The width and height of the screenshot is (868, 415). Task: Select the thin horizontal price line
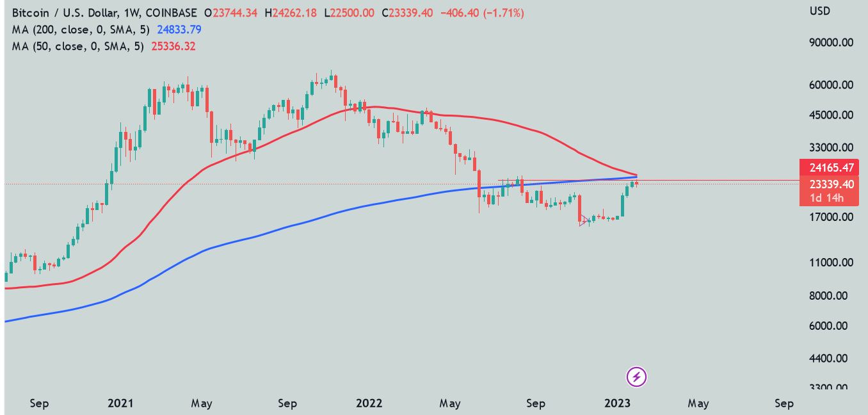(704, 181)
